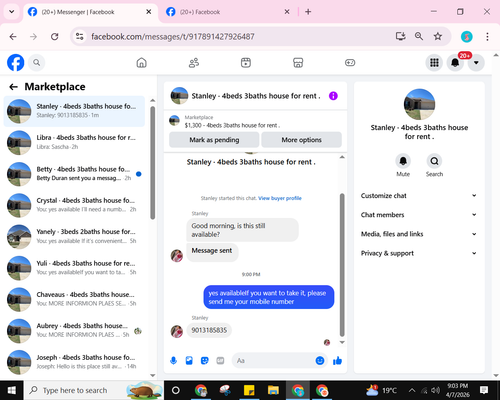This screenshot has width=500, height=400.
Task: Open the Libra conversation in chat list
Action: pos(74,142)
